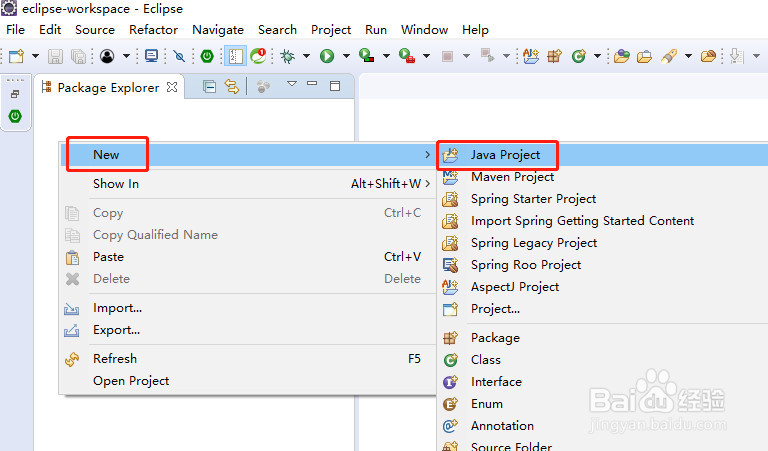The height and width of the screenshot is (451, 768).
Task: Click the last folder icon before Next Annotation
Action: [x=708, y=56]
